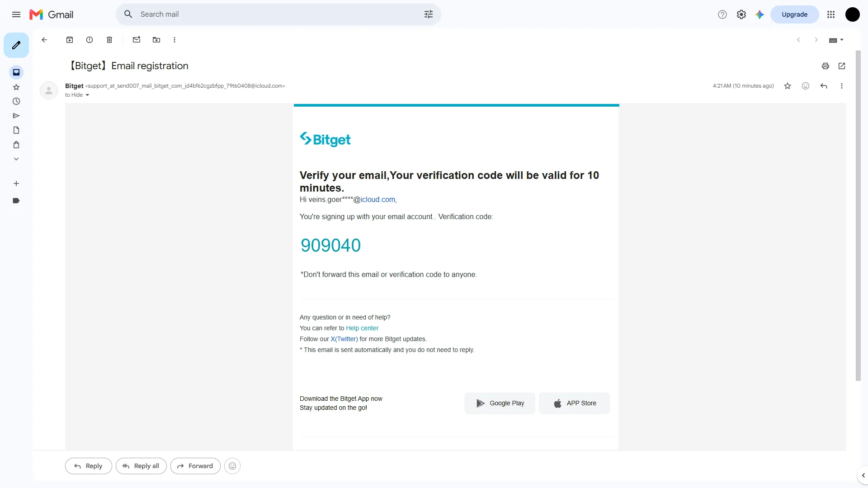Go to the older email arrow
The image size is (868, 488).
click(x=816, y=40)
